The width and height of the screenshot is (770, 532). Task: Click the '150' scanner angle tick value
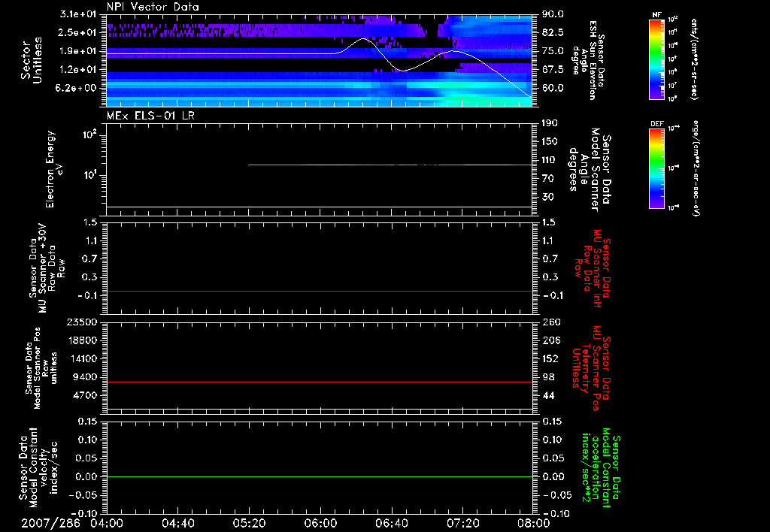click(x=550, y=141)
